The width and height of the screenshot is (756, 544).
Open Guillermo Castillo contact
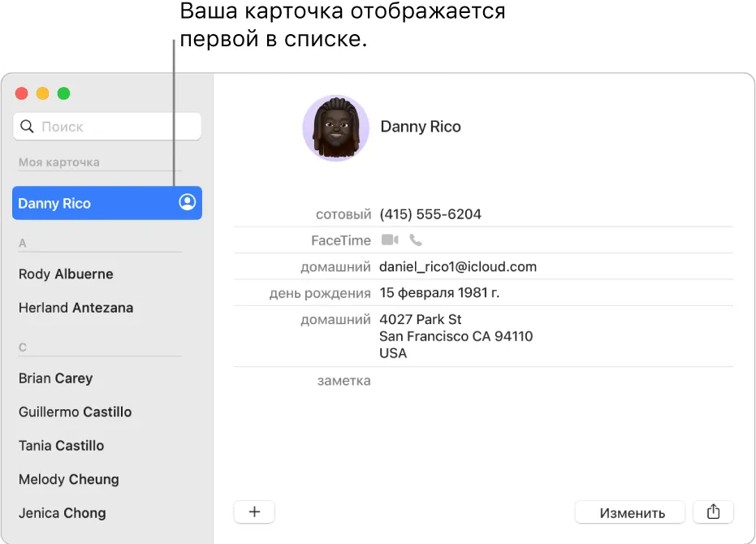pyautogui.click(x=75, y=412)
